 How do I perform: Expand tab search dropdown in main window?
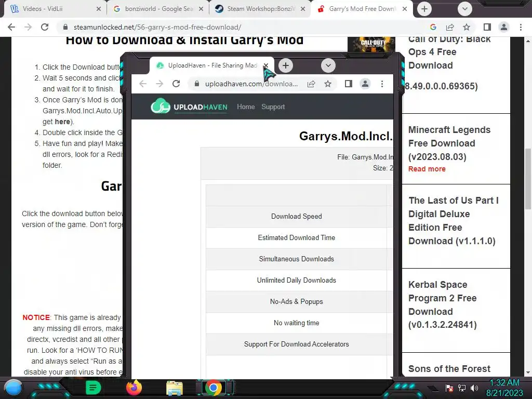click(x=465, y=9)
